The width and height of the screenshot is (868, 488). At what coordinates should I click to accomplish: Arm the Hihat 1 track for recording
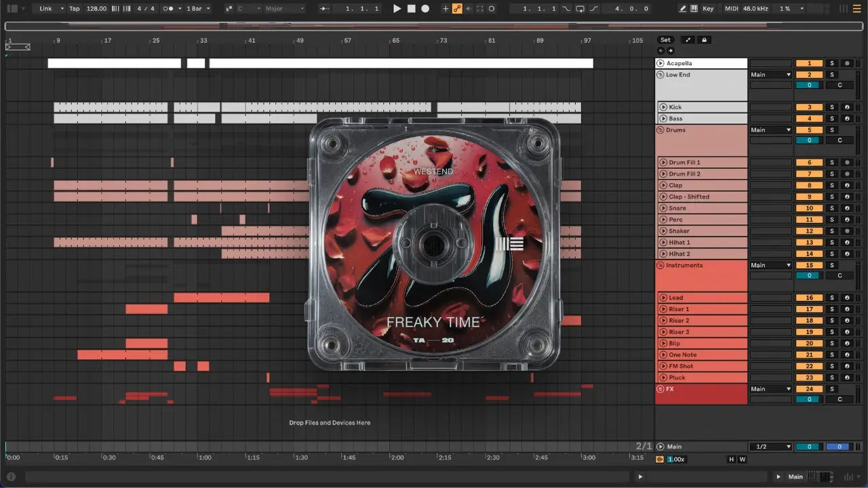847,242
